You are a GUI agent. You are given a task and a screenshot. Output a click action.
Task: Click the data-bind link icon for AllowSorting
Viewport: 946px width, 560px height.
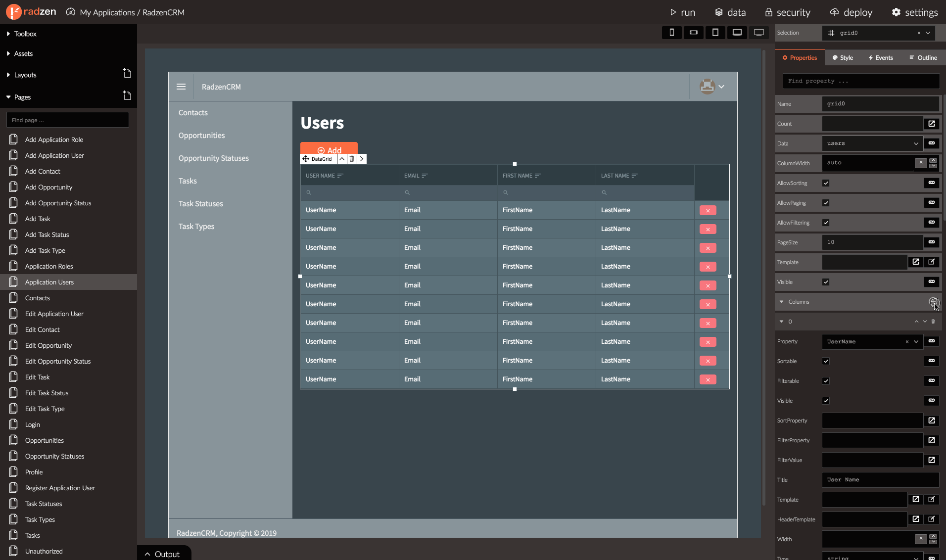[x=932, y=183]
